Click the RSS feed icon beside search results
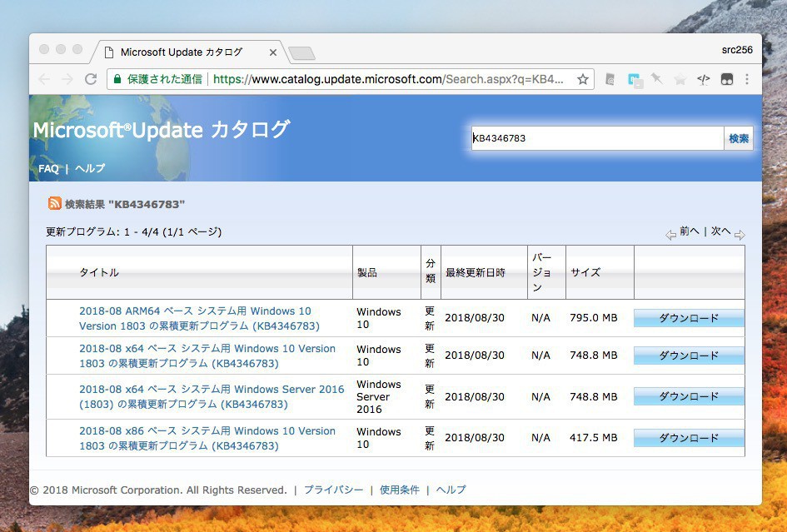The image size is (787, 532). tap(55, 203)
